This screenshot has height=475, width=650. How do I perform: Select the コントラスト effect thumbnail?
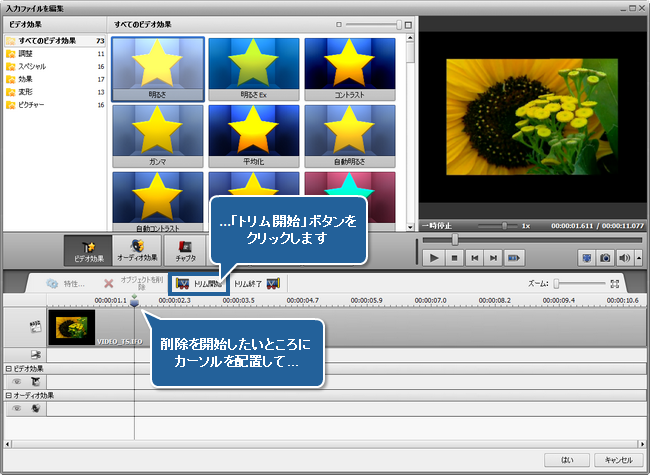[350, 69]
